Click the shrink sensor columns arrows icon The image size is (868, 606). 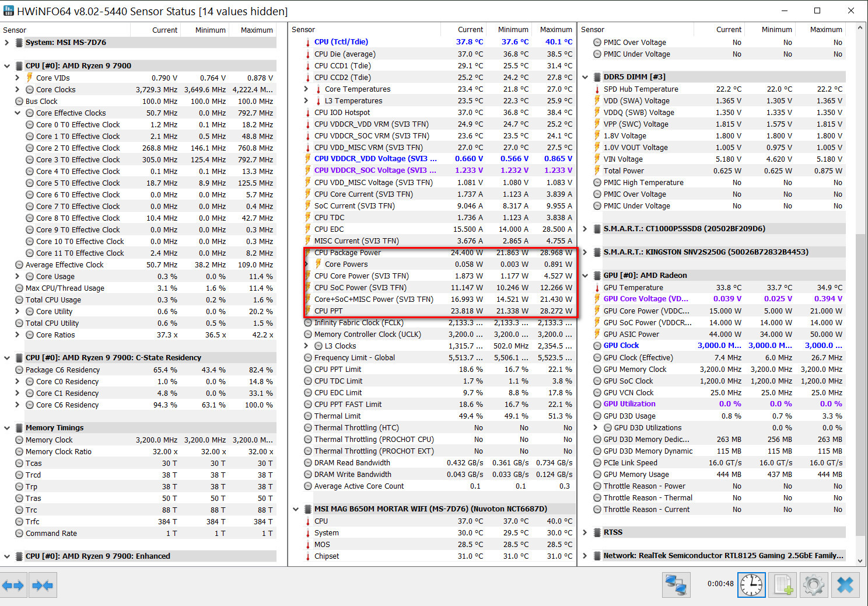point(43,584)
